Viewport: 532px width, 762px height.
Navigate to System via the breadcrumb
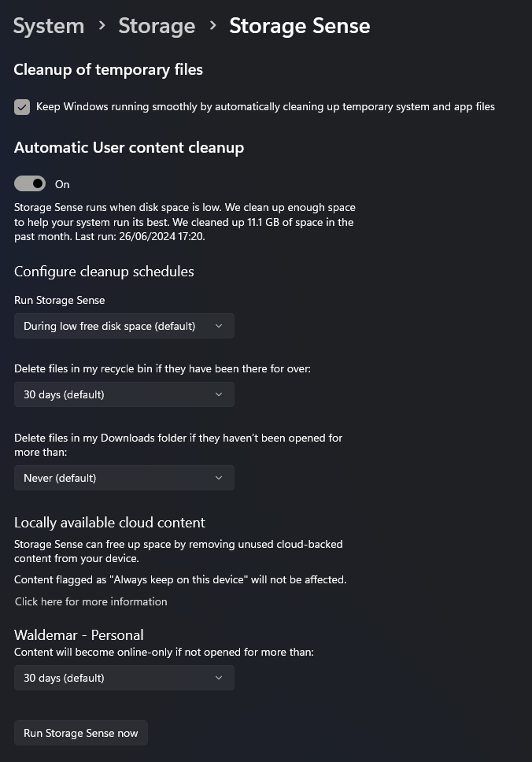tap(48, 26)
